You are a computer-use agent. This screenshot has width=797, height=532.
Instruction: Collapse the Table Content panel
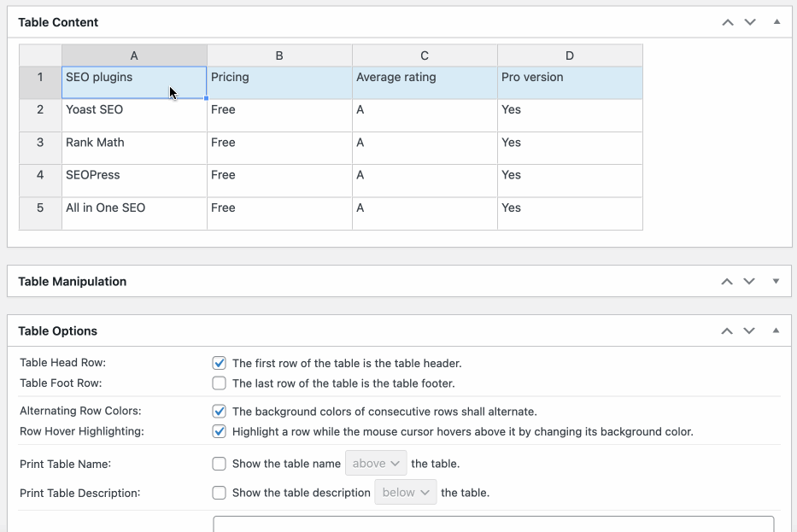(776, 22)
